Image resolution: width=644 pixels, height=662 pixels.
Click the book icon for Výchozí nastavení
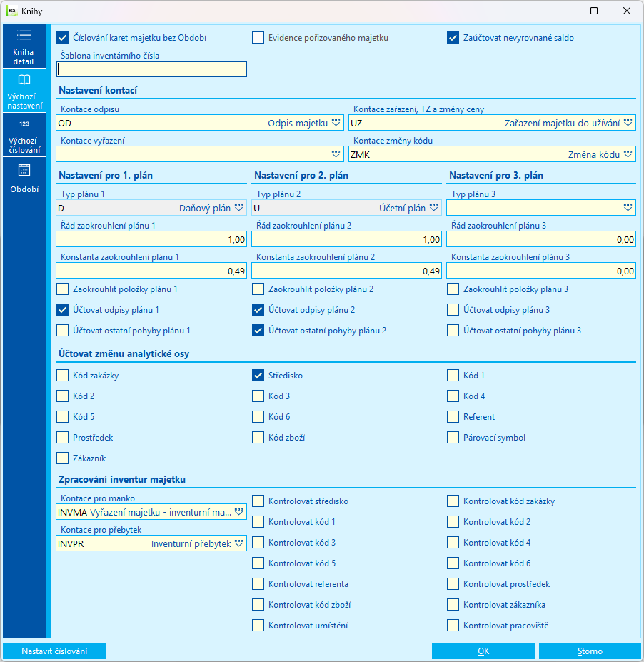coord(24,79)
